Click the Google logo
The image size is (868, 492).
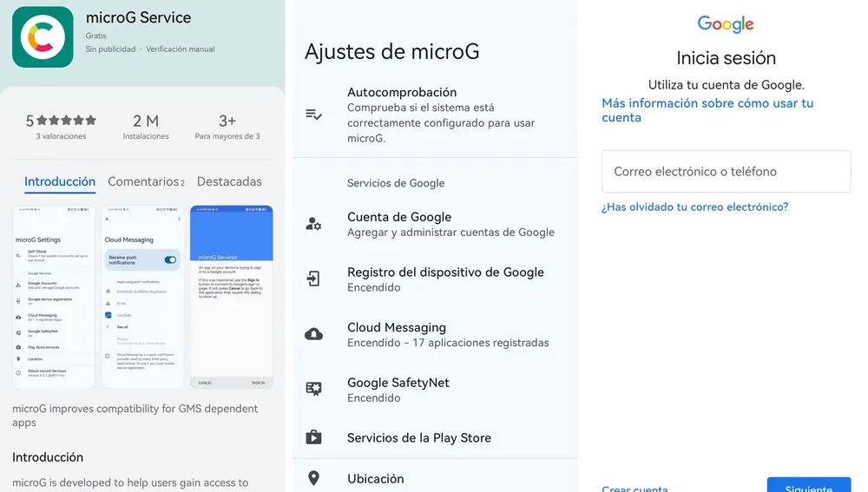coord(725,24)
